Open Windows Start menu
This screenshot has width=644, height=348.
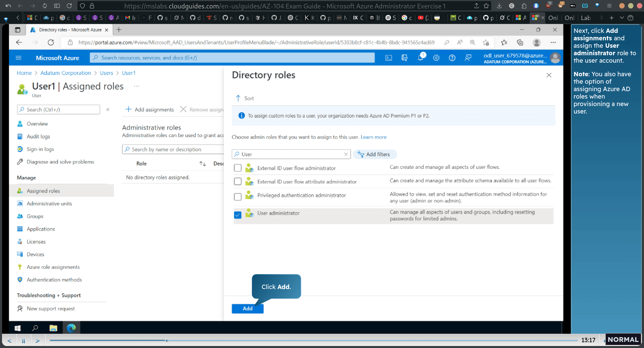18,328
